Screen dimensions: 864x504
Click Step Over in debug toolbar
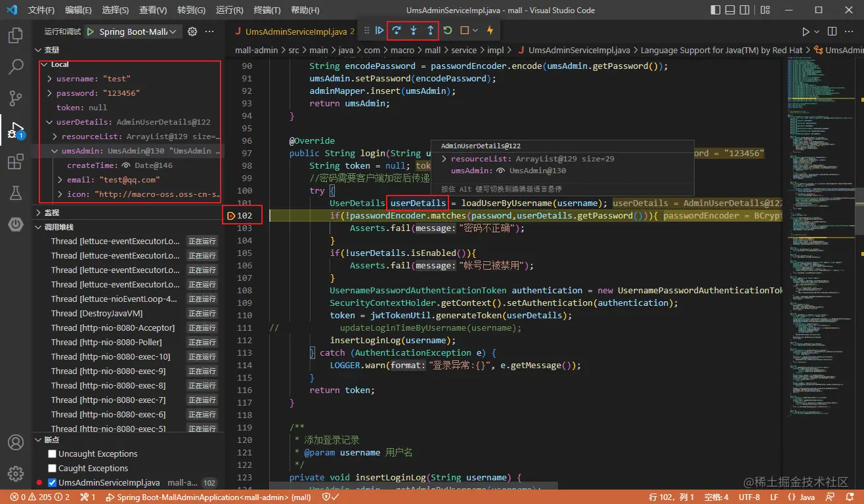(x=396, y=30)
